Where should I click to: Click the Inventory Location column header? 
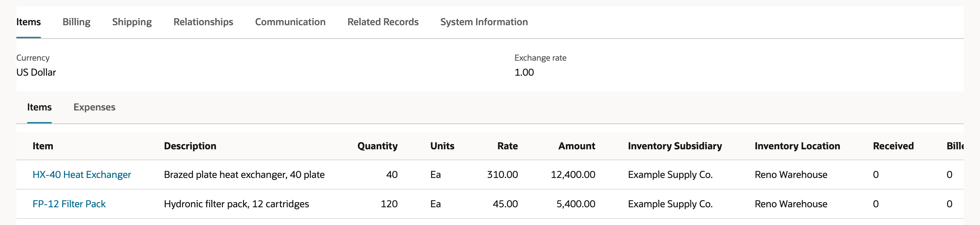pos(797,146)
